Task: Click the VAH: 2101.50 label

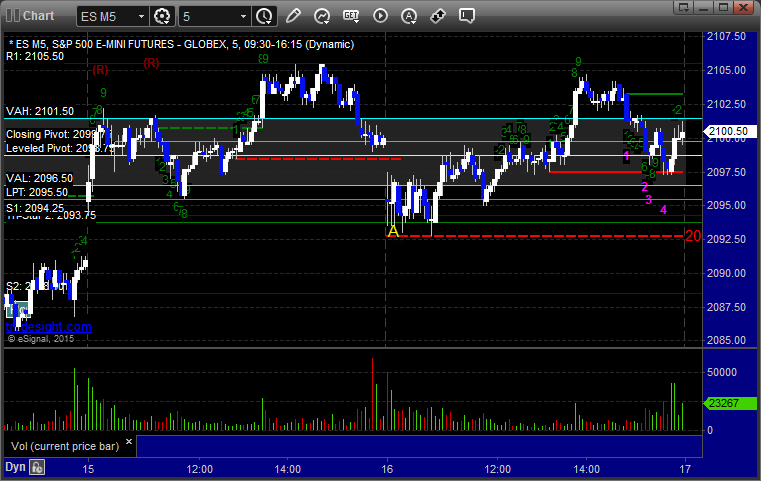Action: click(x=40, y=111)
